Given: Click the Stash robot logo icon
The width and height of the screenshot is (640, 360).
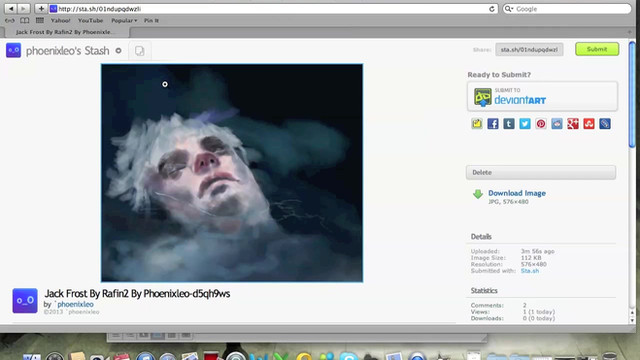Looking at the screenshot, I should pos(13,51).
